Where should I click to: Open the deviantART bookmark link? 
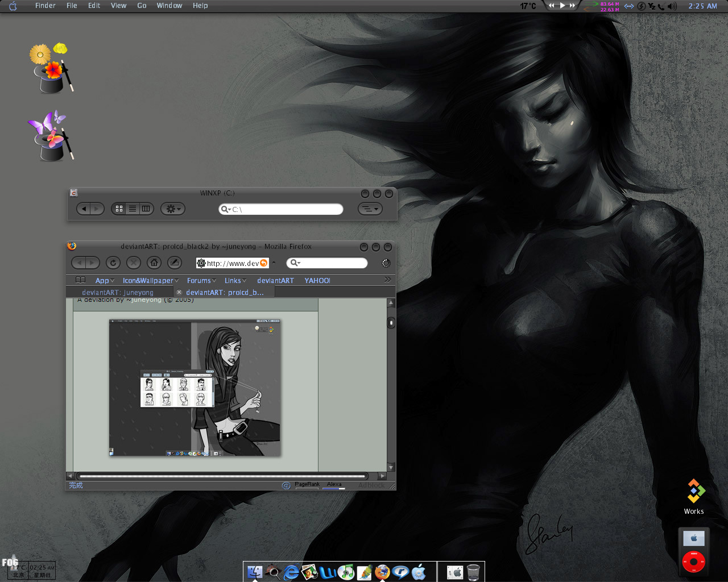coord(275,280)
